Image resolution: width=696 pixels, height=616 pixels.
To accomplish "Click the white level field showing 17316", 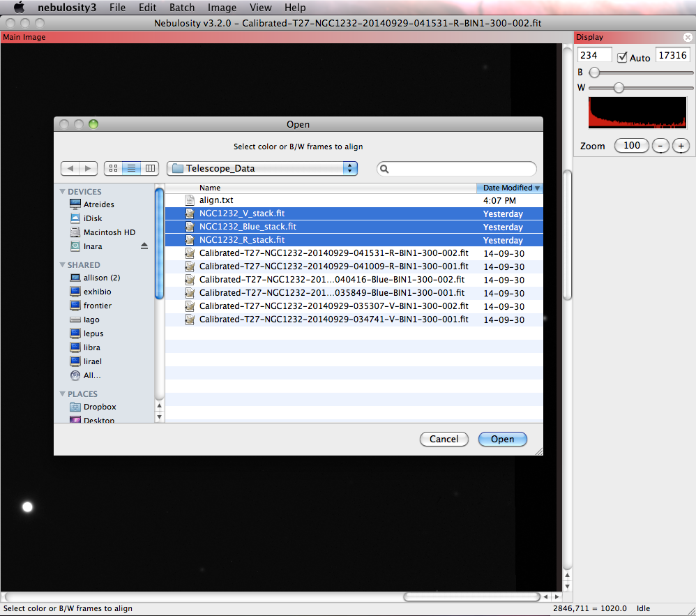I will coord(673,56).
